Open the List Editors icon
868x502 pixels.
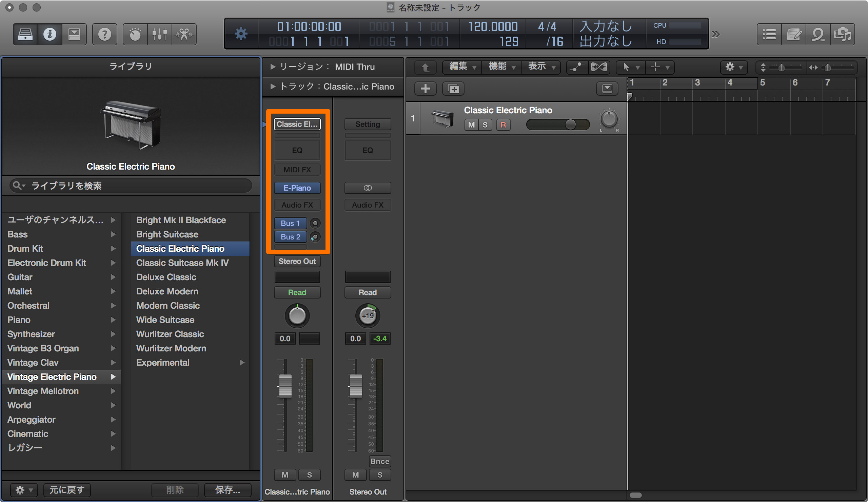point(769,34)
